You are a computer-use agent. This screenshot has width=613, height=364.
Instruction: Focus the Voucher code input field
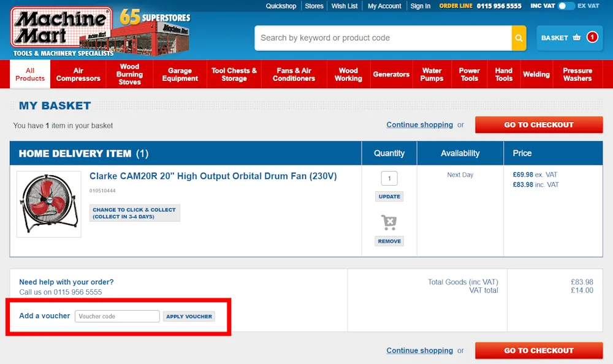pos(117,316)
